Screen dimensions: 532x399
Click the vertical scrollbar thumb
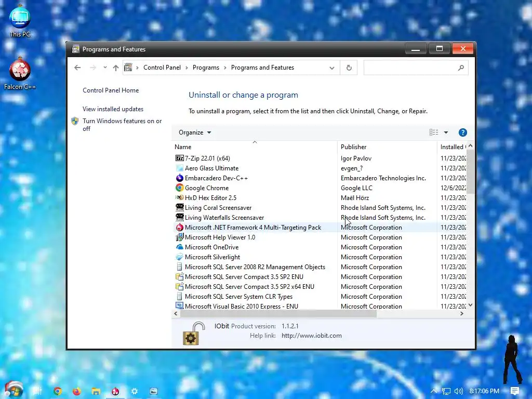click(470, 172)
